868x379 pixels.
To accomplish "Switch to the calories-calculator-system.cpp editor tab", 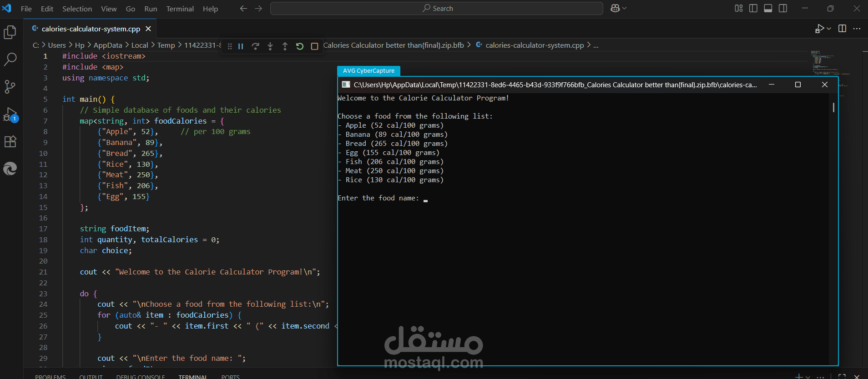I will tap(90, 29).
